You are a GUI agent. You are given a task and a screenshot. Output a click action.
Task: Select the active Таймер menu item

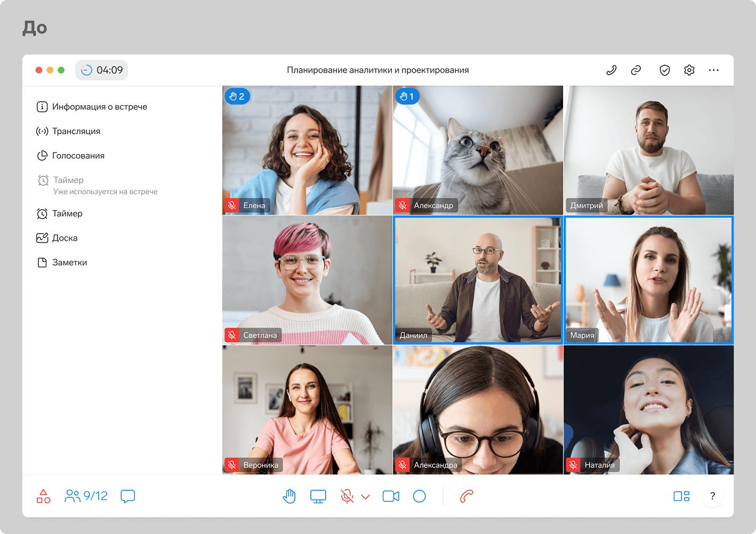[x=59, y=213]
